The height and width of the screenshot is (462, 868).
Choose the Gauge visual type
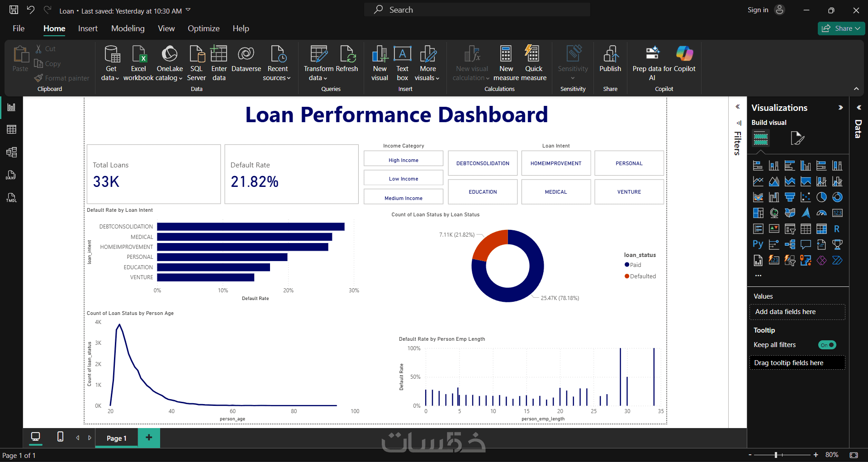tap(821, 213)
